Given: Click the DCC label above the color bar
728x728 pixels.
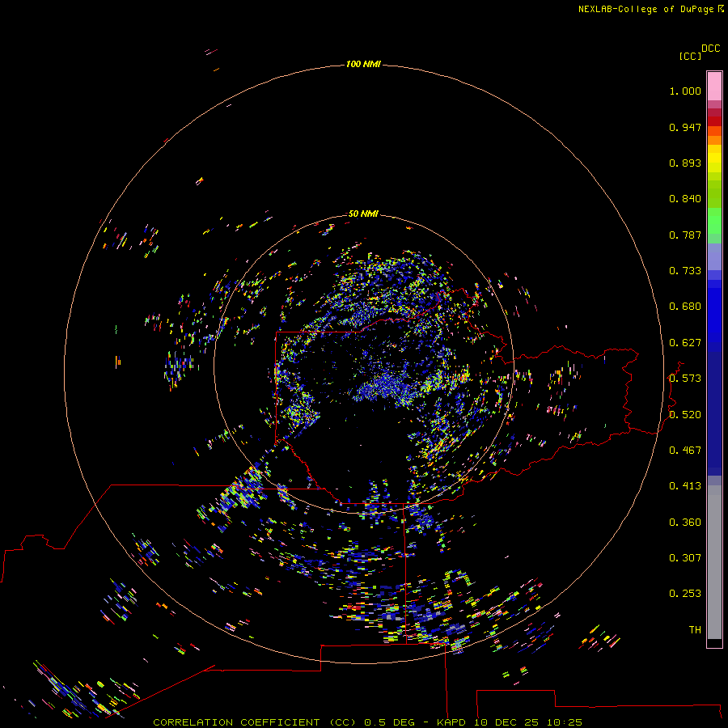Looking at the screenshot, I should [710, 49].
